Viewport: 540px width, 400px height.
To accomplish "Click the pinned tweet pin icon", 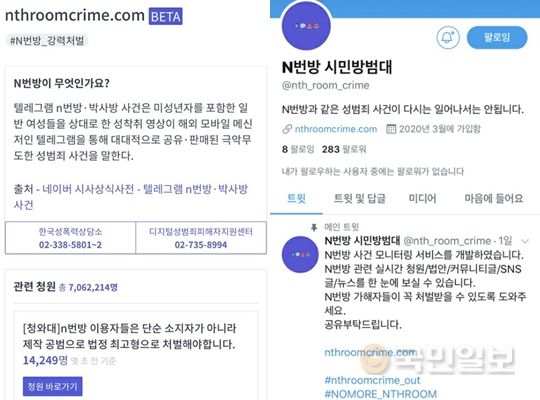I will click(314, 227).
